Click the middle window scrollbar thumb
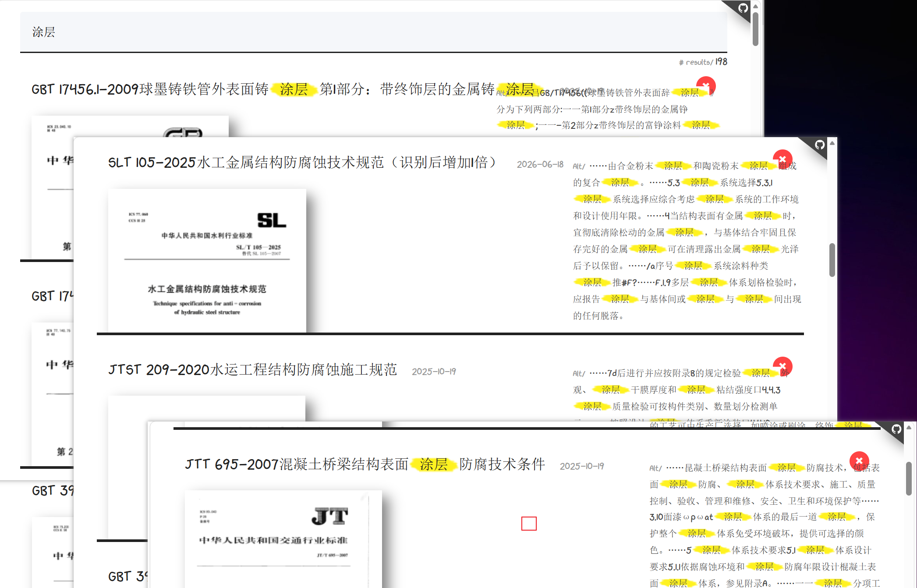This screenshot has width=917, height=588. [832, 260]
